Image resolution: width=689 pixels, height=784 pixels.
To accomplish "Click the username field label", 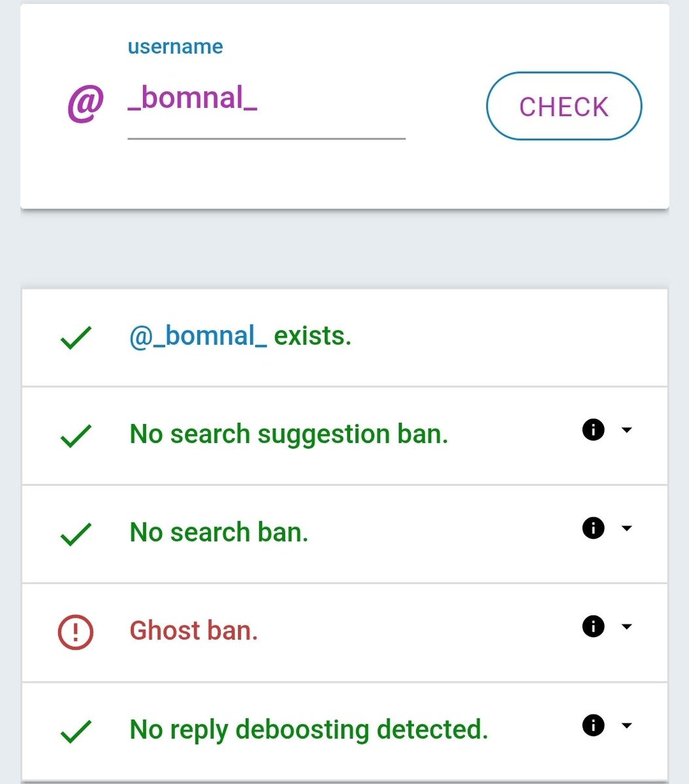I will [175, 47].
